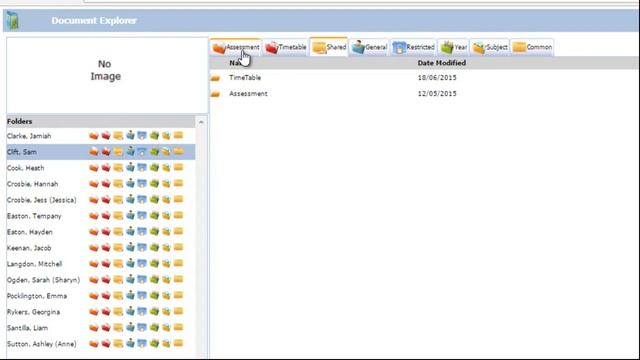Click the scroll up arrow of Folders list
The image size is (640, 360).
pyautogui.click(x=201, y=122)
